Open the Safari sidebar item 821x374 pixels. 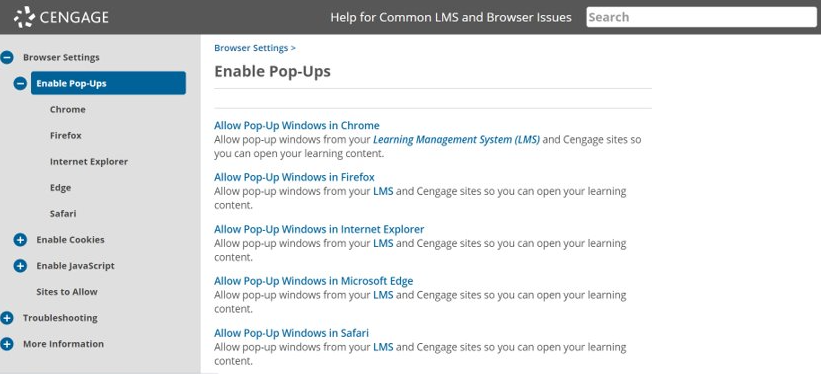[63, 214]
